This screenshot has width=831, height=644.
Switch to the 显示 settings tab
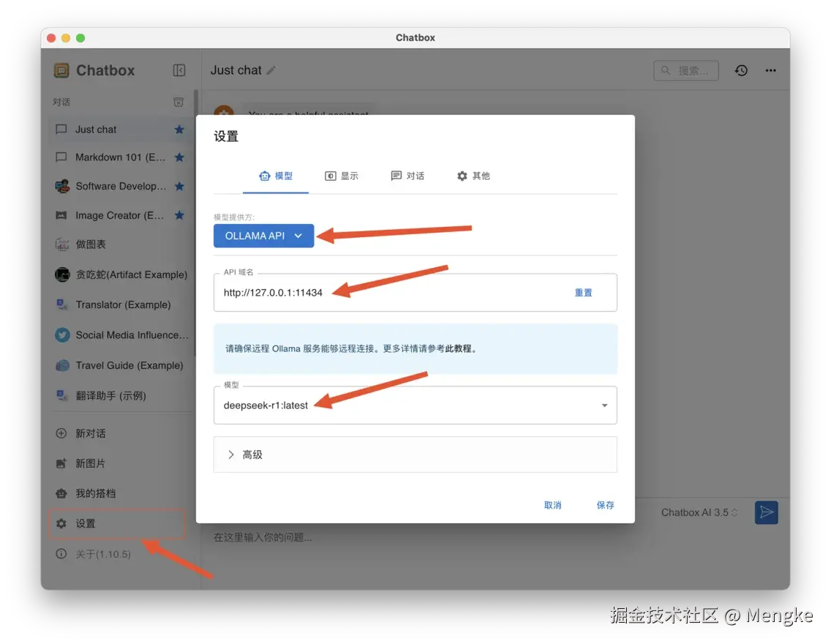coord(342,176)
